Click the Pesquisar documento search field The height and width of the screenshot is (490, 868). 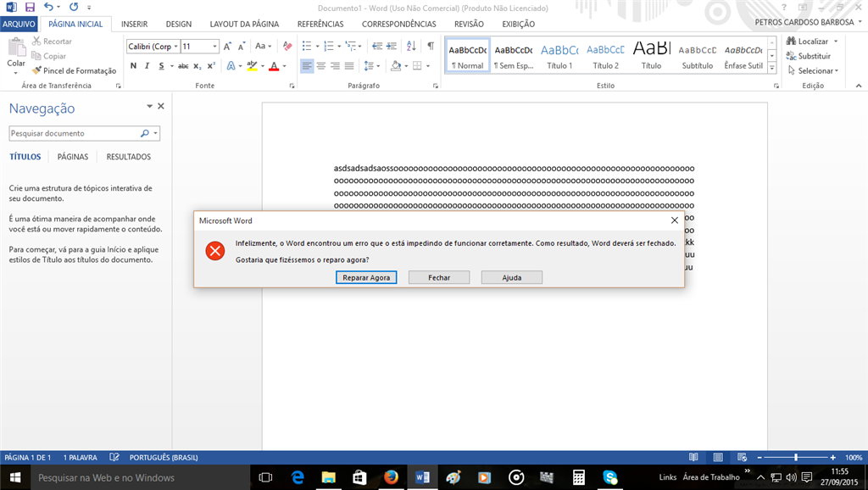(x=75, y=133)
